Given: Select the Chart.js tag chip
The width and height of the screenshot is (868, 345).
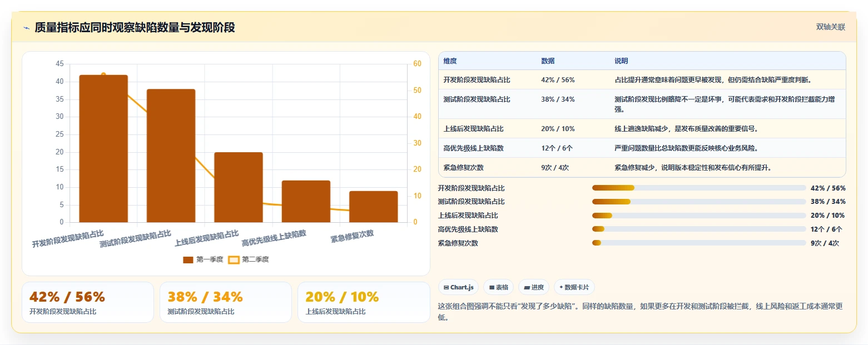Looking at the screenshot, I should [459, 287].
